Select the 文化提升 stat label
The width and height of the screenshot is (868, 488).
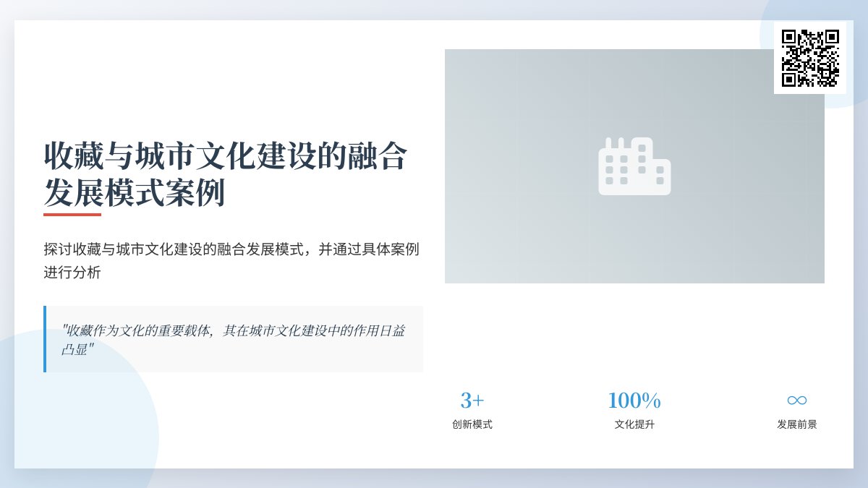click(x=634, y=425)
